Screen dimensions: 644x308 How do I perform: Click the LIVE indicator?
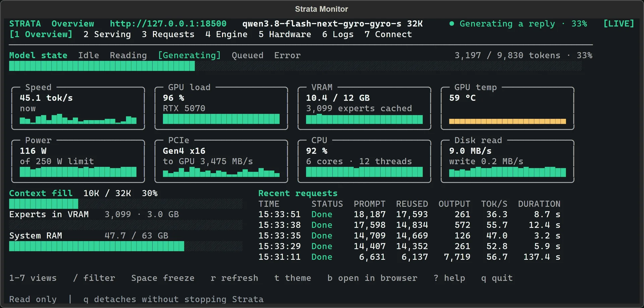619,23
